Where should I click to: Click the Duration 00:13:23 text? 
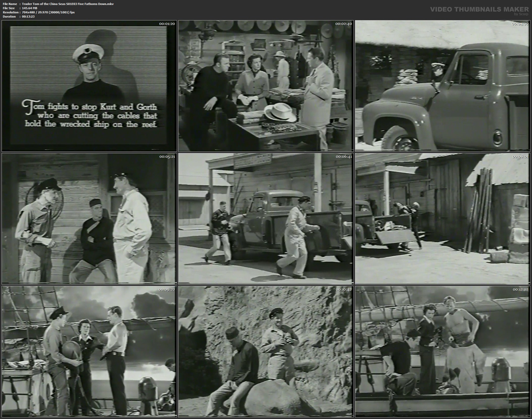coord(28,17)
